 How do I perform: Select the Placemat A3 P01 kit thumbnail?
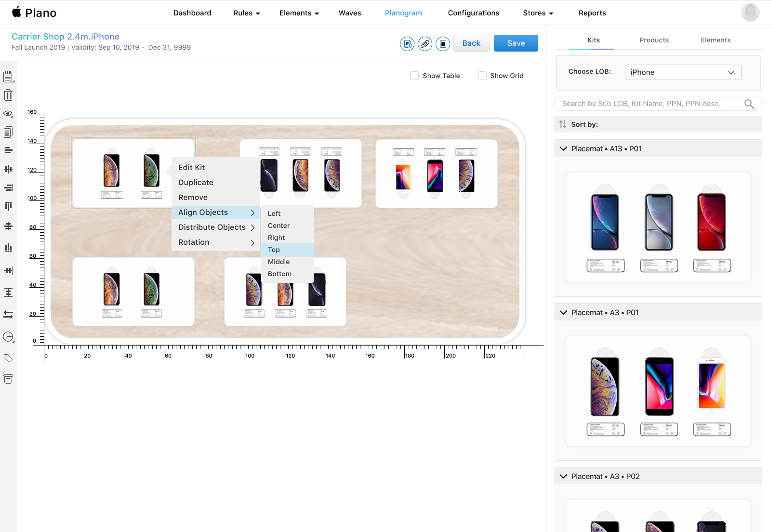pyautogui.click(x=658, y=391)
